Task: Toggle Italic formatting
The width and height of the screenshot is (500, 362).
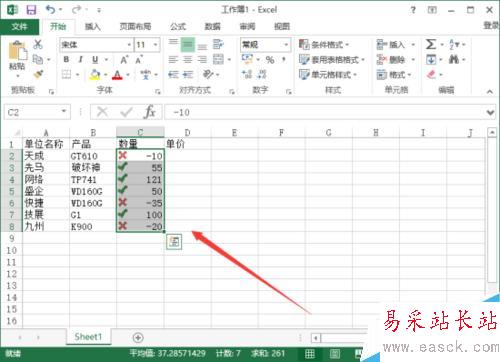Action: click(x=80, y=59)
